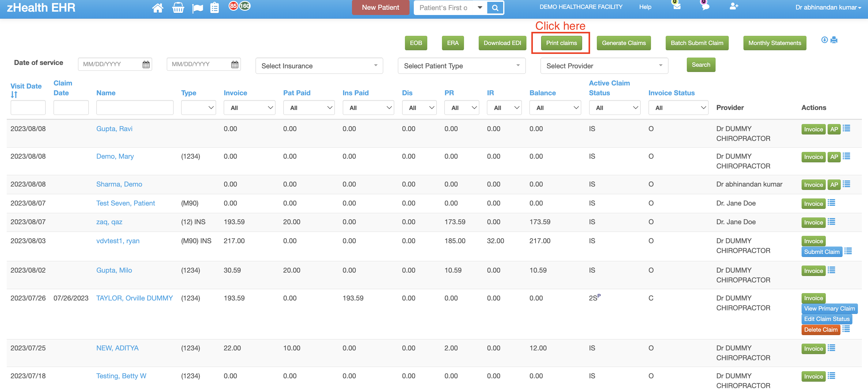Open list menu icon for Testing, Betty W
The height and width of the screenshot is (389, 868).
point(831,376)
